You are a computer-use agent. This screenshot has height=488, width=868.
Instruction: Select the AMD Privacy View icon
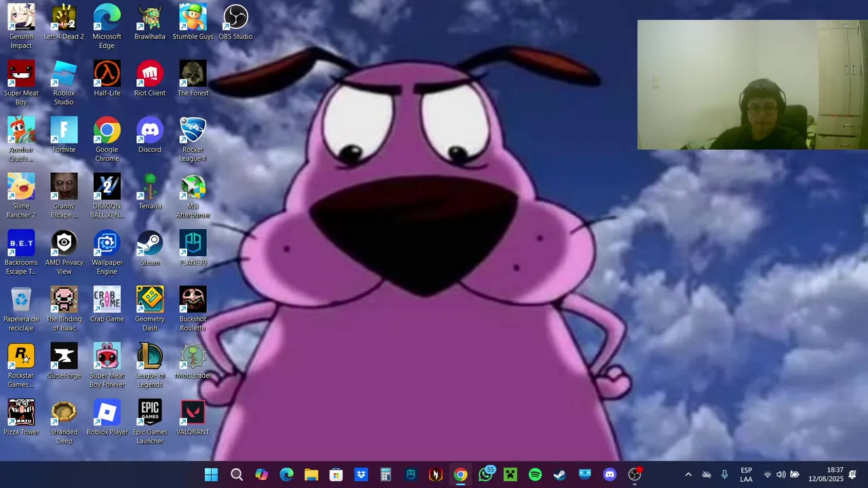[64, 253]
